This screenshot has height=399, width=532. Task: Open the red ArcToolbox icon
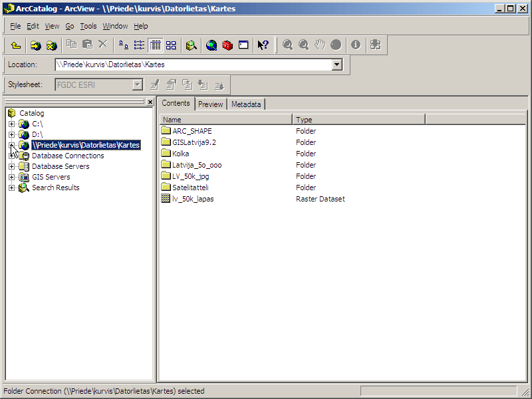click(x=227, y=45)
